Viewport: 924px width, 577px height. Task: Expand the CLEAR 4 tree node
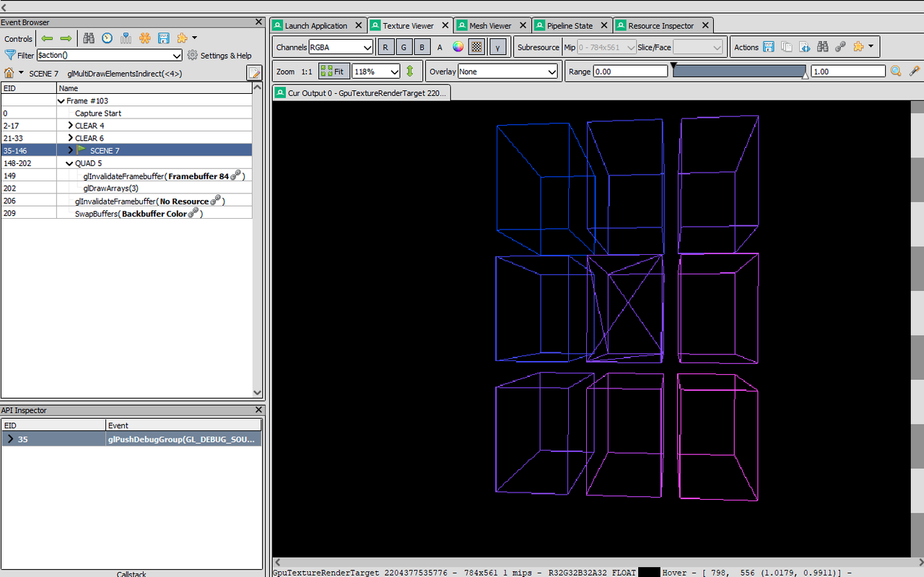70,126
